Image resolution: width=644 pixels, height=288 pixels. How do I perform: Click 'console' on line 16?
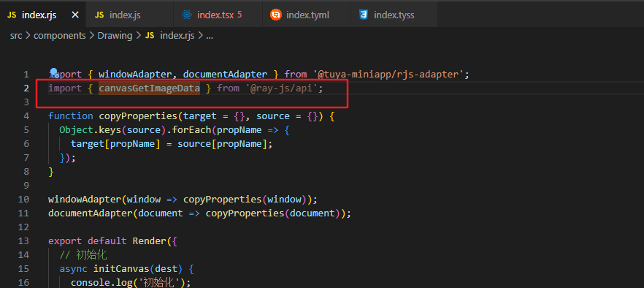91,283
